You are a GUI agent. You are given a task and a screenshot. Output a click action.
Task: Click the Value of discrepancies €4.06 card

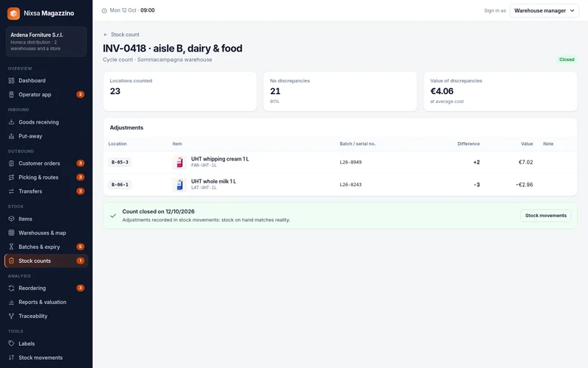pos(501,91)
